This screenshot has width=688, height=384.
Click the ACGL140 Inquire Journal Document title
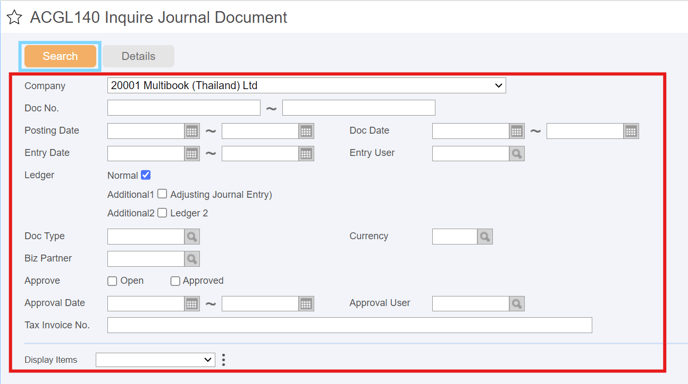coord(158,18)
